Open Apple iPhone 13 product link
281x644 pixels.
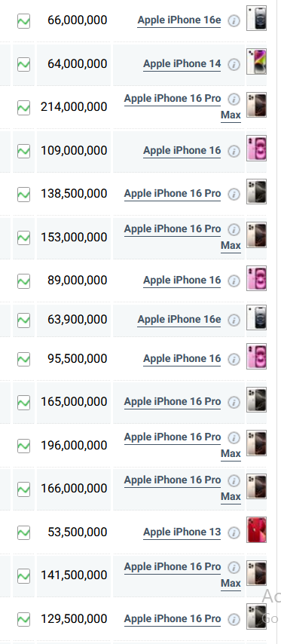click(182, 532)
